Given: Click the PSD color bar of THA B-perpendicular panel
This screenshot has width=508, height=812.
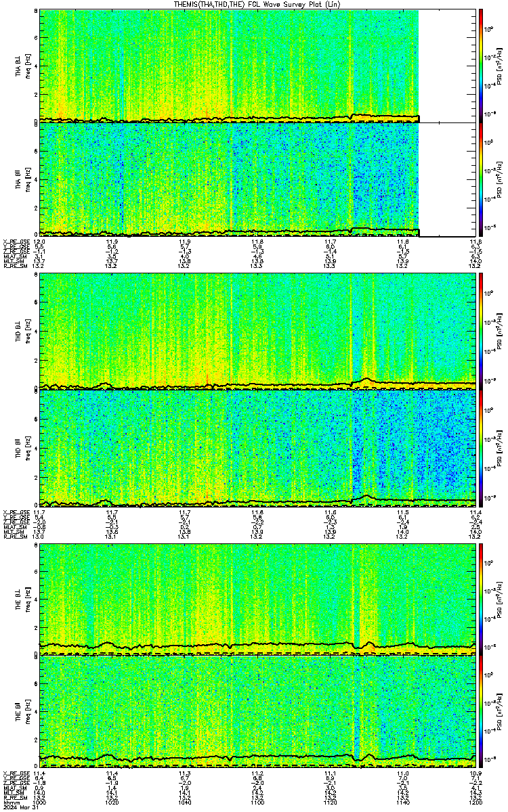Looking at the screenshot, I should [480, 66].
